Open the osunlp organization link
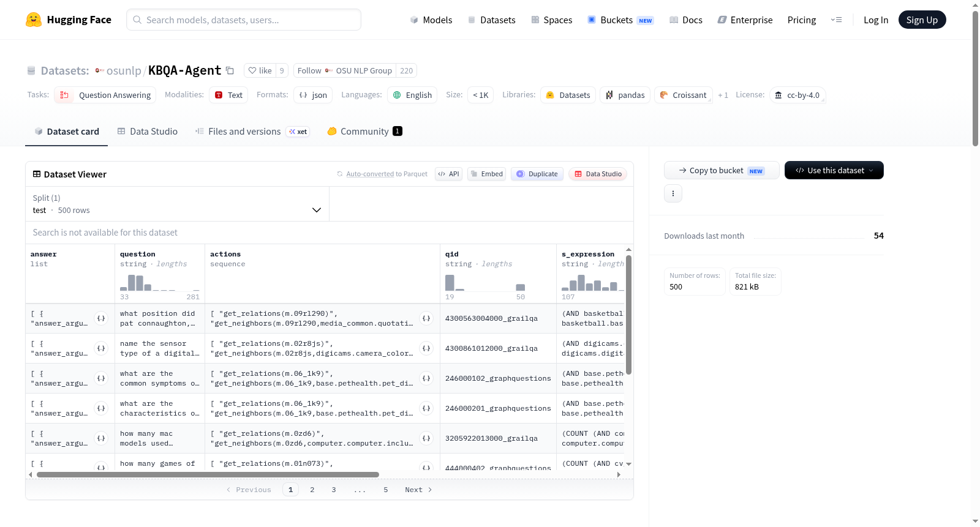The height and width of the screenshot is (527, 980). [124, 70]
